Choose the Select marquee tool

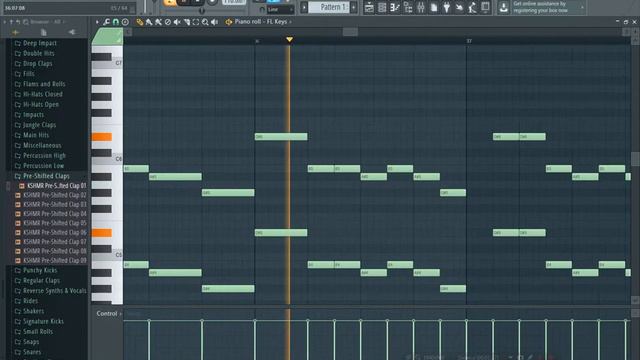tap(196, 22)
